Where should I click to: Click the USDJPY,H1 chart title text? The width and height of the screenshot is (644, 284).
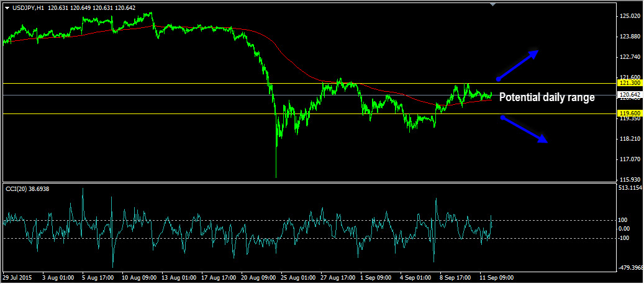point(27,8)
